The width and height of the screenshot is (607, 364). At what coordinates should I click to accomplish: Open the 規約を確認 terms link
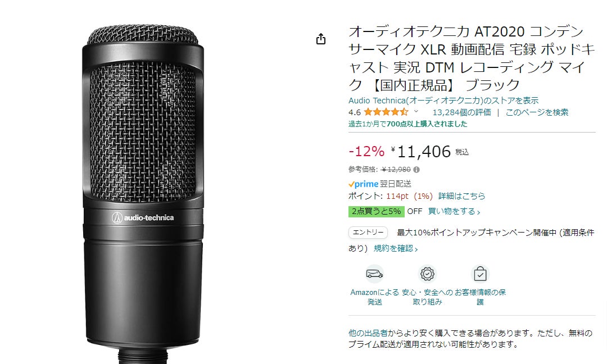click(396, 248)
